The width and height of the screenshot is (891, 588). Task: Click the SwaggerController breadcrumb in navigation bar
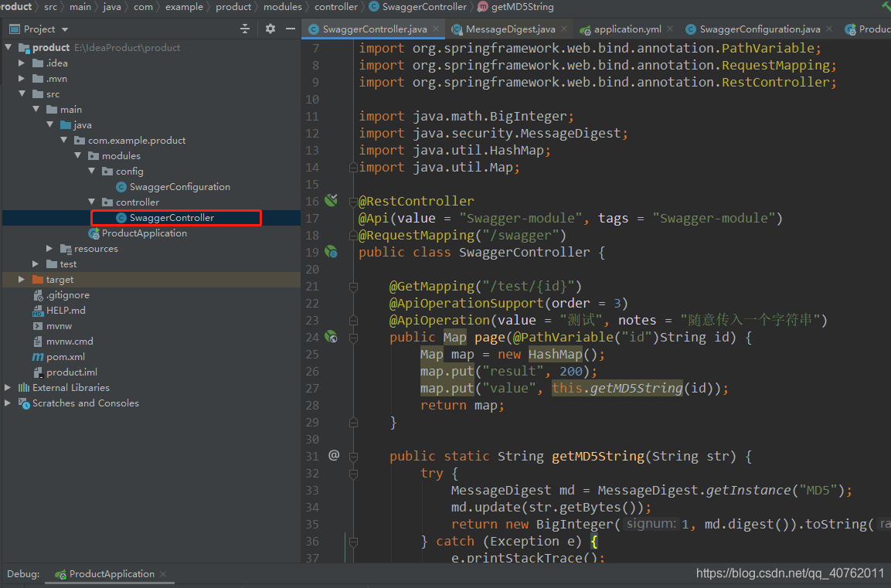coord(417,7)
